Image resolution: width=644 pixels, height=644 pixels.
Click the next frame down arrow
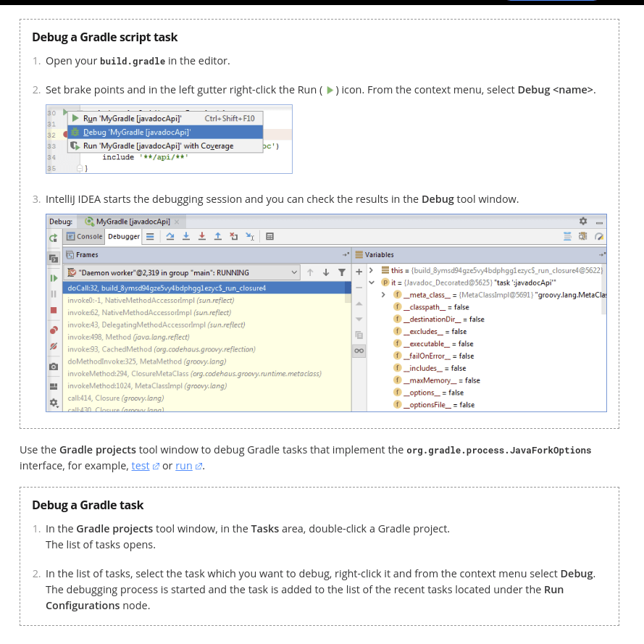click(x=326, y=272)
